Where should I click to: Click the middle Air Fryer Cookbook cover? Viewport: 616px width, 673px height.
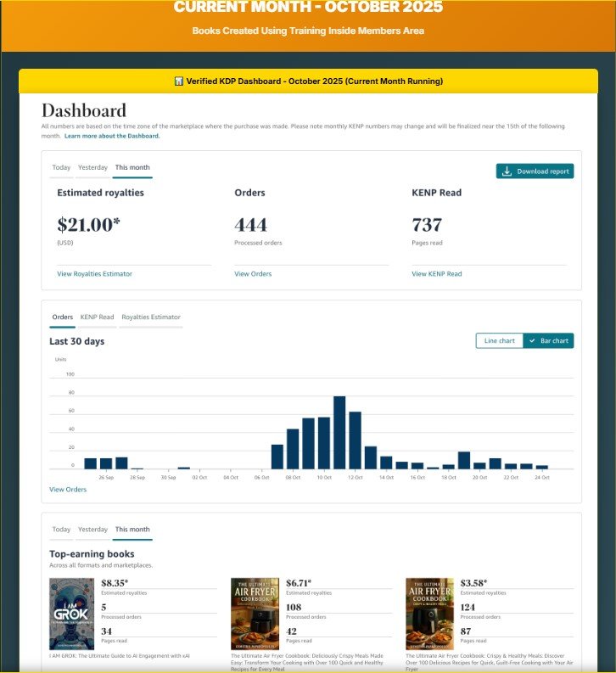click(x=255, y=614)
